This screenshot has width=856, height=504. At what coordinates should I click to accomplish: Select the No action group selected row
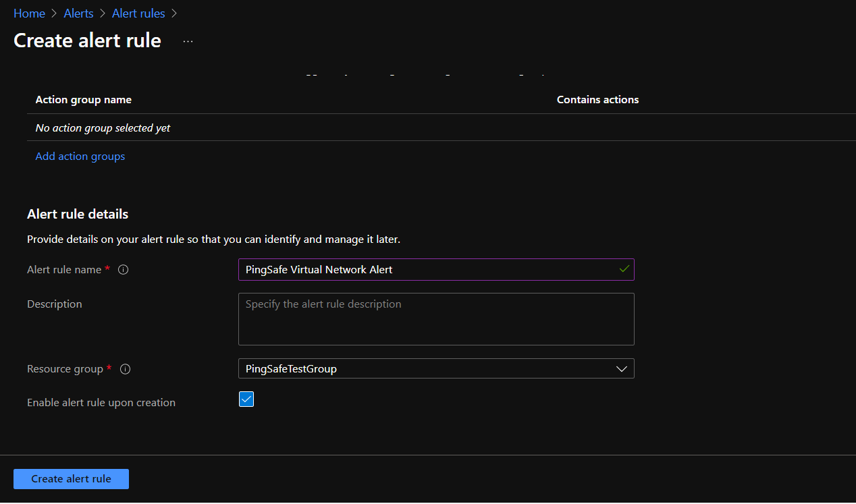click(x=103, y=128)
